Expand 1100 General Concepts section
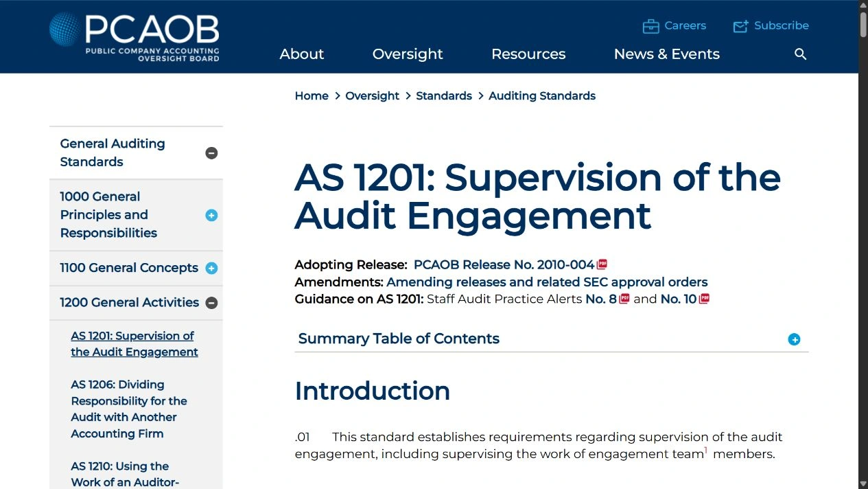 click(x=211, y=269)
